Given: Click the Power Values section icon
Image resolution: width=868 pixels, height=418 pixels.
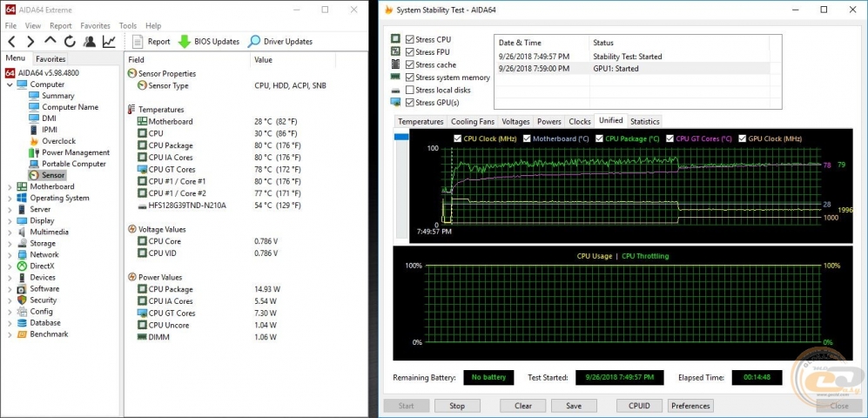Looking at the screenshot, I should [132, 277].
